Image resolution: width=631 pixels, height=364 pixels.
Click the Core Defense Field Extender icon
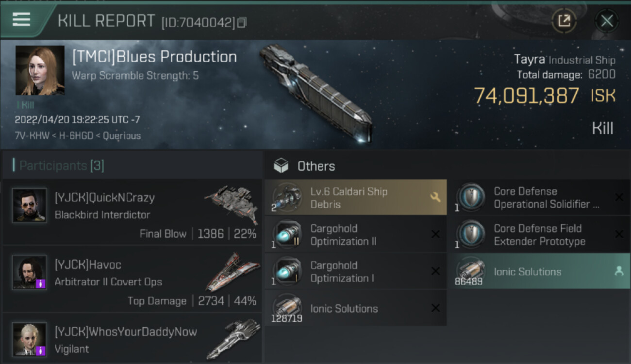471,234
